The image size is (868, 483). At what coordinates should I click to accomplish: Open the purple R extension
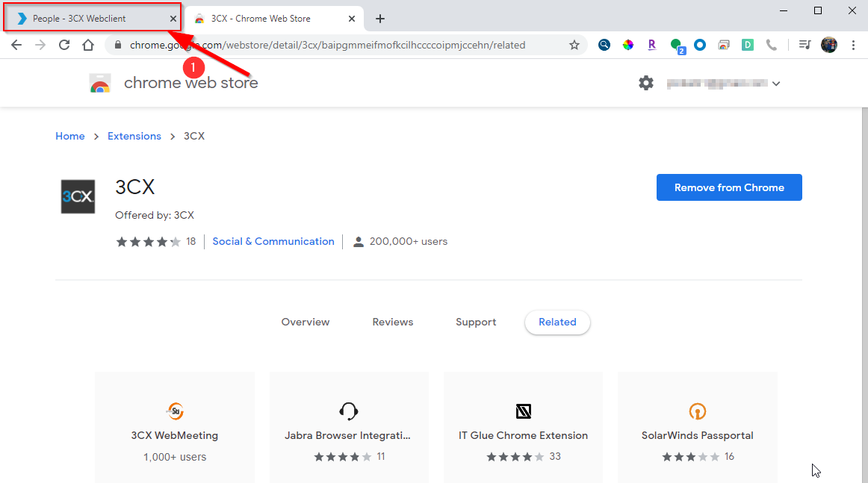652,45
